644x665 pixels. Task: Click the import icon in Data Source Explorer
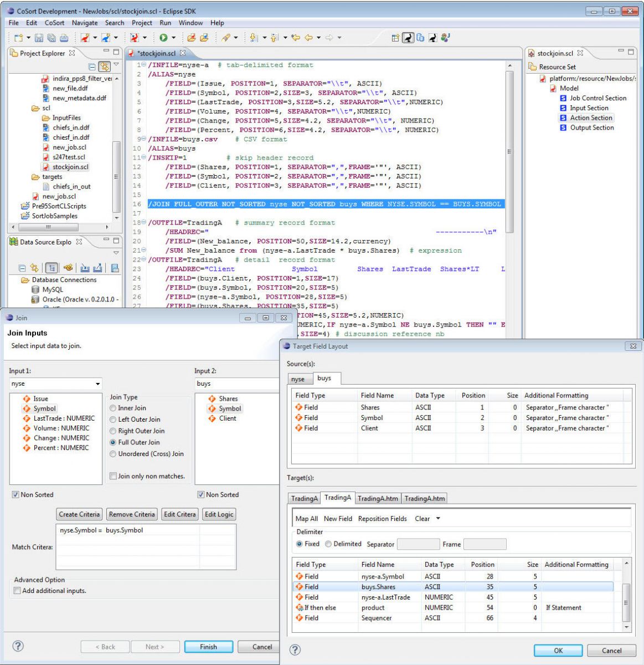[85, 268]
